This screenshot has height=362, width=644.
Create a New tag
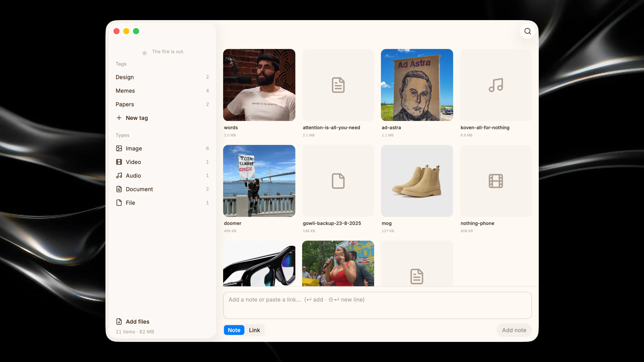(162, 118)
